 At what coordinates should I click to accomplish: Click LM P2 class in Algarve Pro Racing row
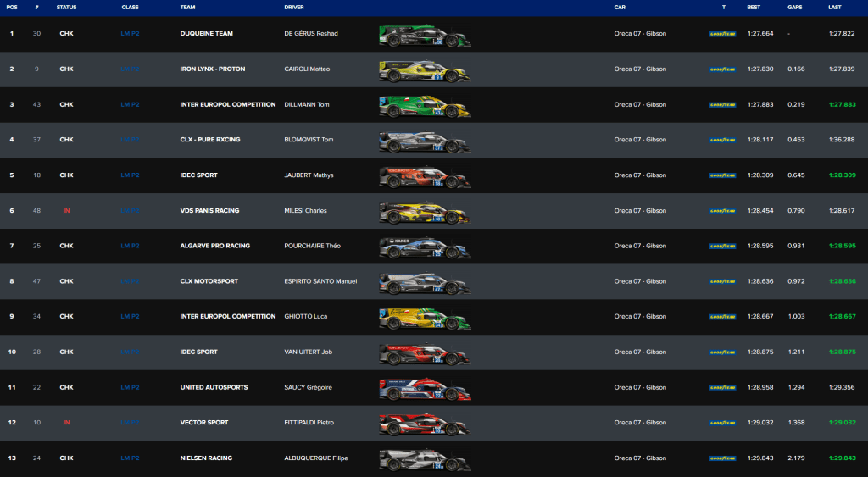tap(130, 246)
